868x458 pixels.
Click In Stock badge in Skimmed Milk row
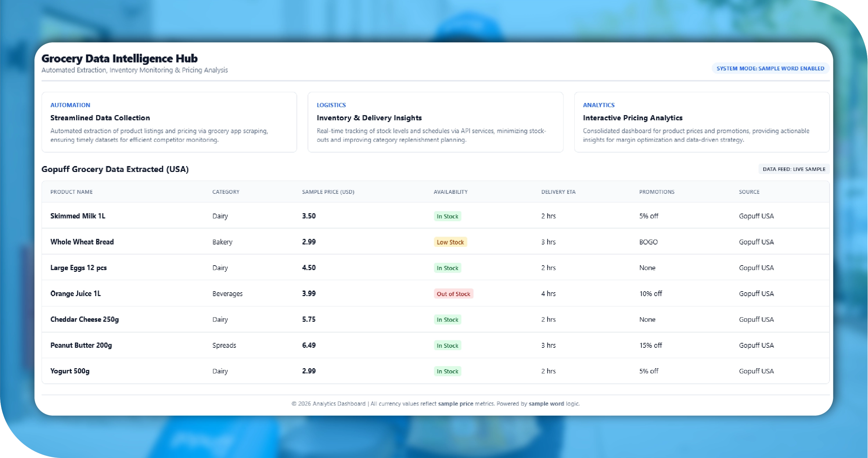447,216
